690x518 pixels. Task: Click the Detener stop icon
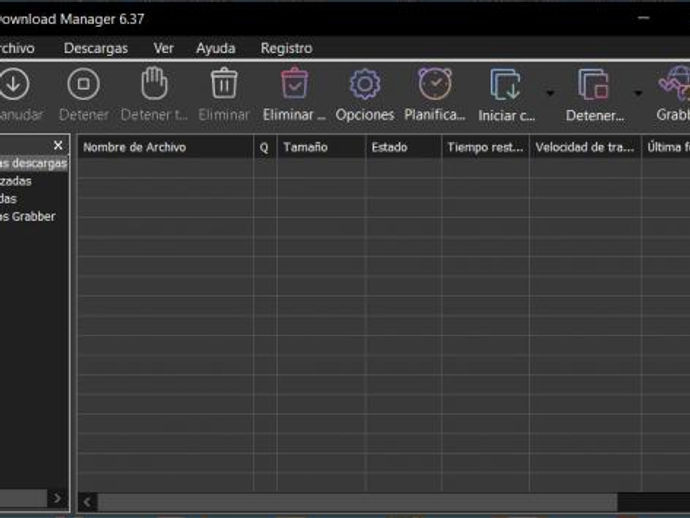84,84
